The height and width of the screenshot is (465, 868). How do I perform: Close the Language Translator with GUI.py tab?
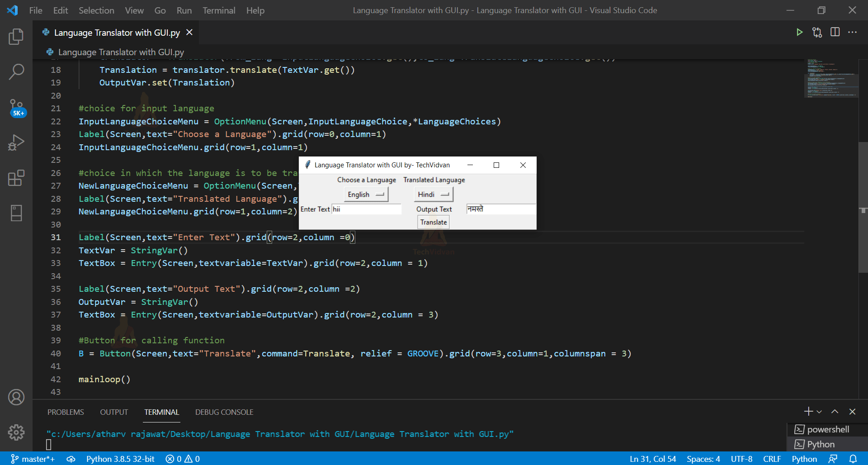pyautogui.click(x=189, y=33)
